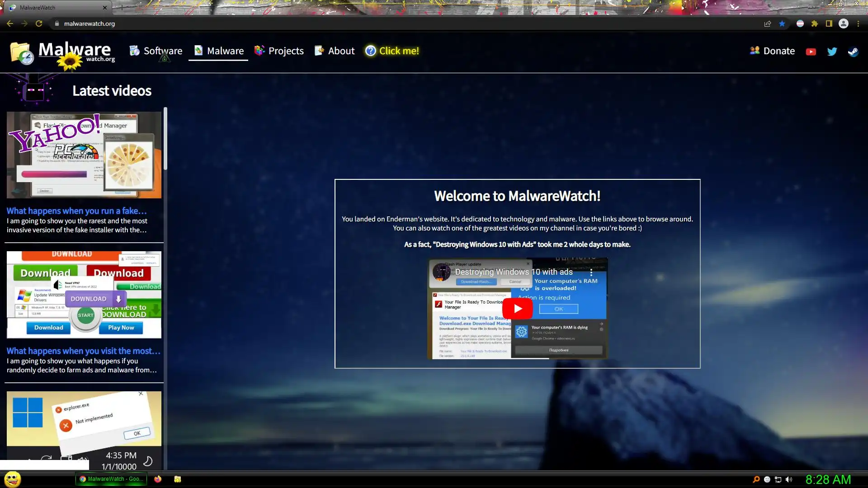Open Chrome profile avatar icon
This screenshot has width=868, height=488.
tap(844, 23)
